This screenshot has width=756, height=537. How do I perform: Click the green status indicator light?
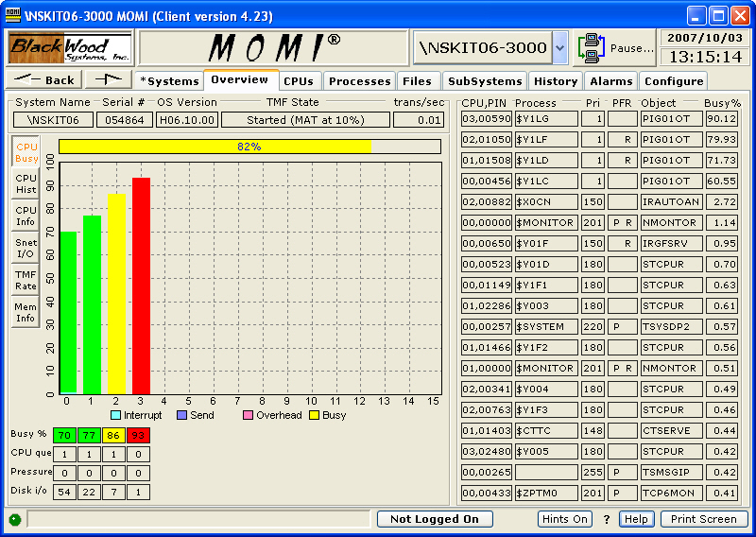point(15,519)
